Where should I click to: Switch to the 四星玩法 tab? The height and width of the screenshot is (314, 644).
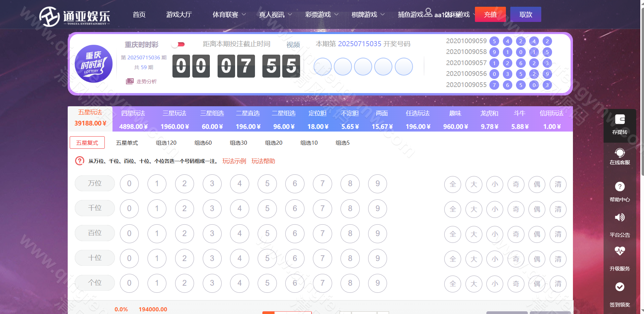pos(133,119)
